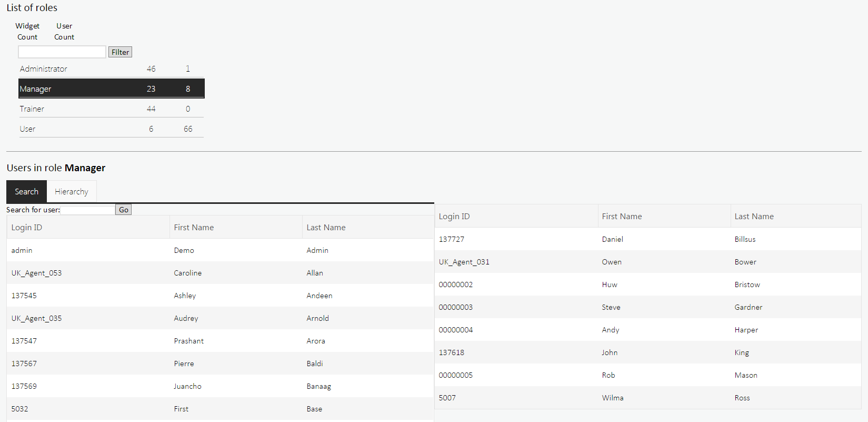The height and width of the screenshot is (422, 868).
Task: Click the Search for user input
Action: 87,210
